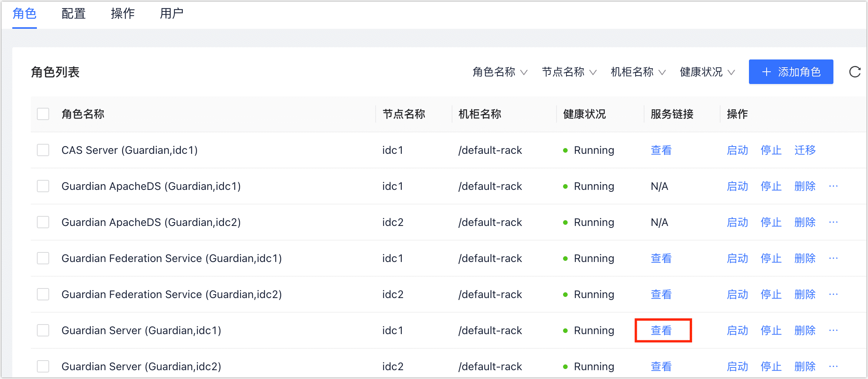Expand the 机柜名称 filter dropdown
The width and height of the screenshot is (868, 379).
click(x=638, y=72)
